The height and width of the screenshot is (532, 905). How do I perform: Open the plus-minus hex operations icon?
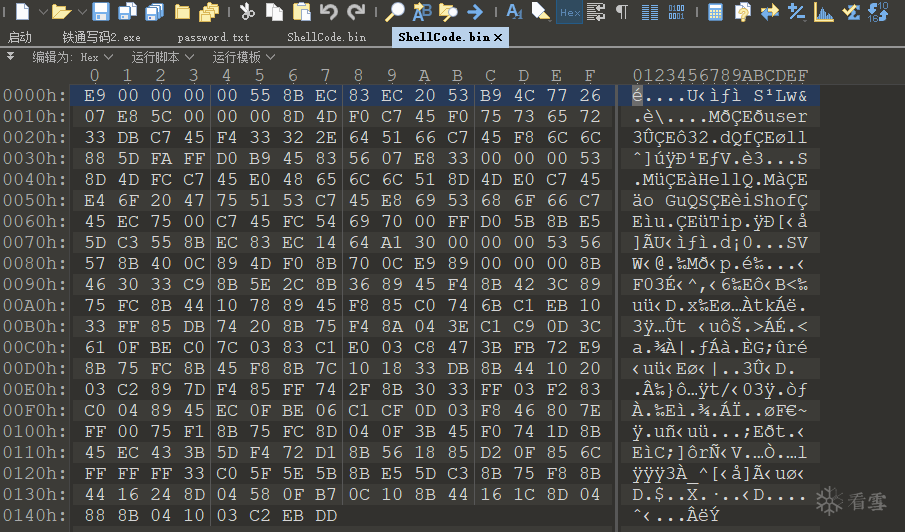coord(796,12)
